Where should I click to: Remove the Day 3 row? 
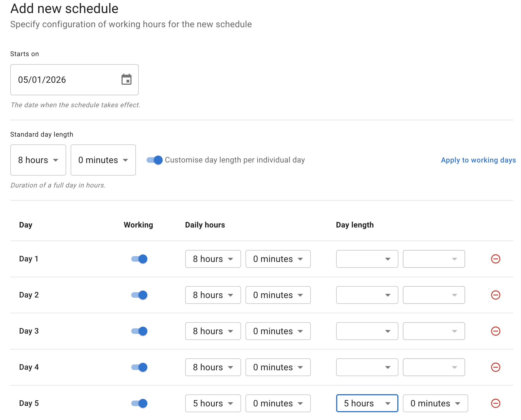(x=496, y=331)
